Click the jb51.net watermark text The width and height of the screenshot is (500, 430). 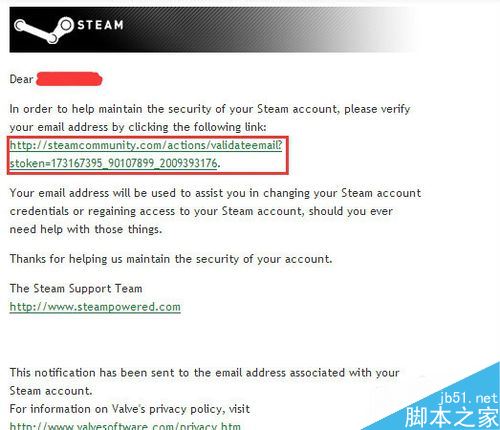(x=469, y=398)
